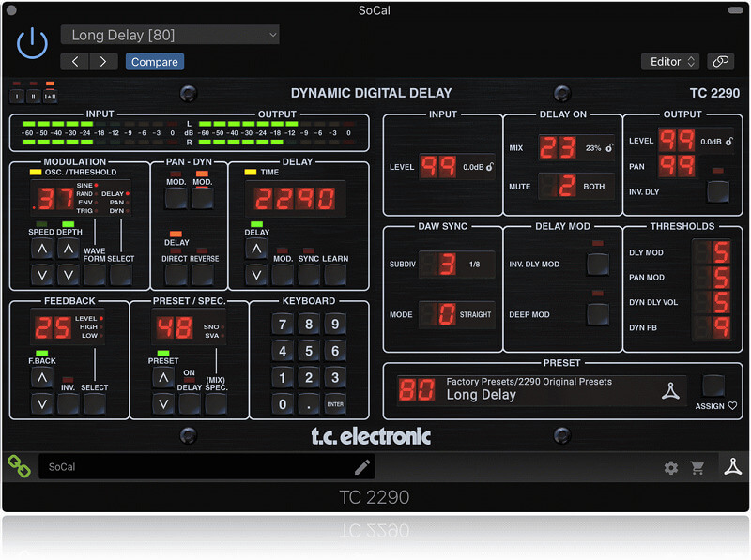The width and height of the screenshot is (751, 560).
Task: Toggle the DYN MOD. button
Action: click(202, 199)
